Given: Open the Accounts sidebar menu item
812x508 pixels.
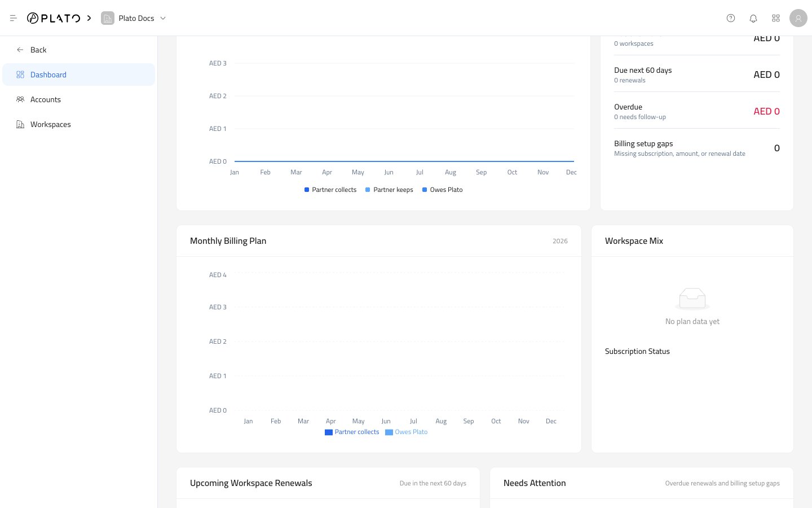Looking at the screenshot, I should 79,99.
